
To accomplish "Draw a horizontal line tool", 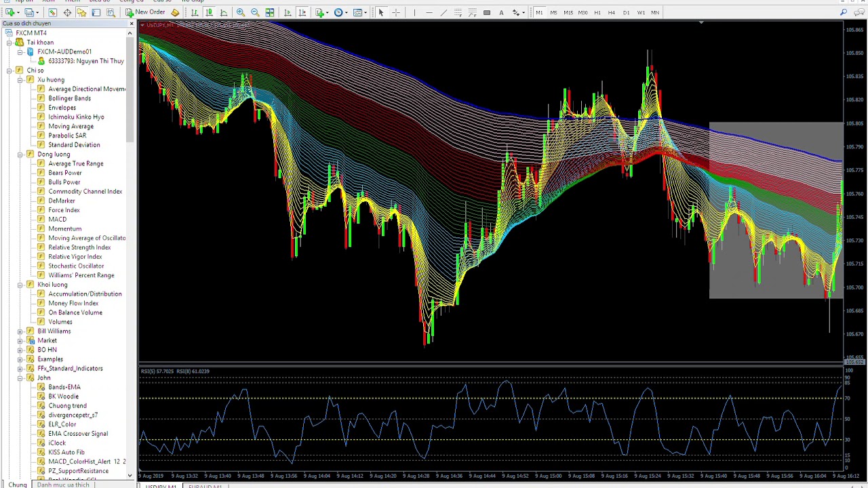I will tap(429, 12).
